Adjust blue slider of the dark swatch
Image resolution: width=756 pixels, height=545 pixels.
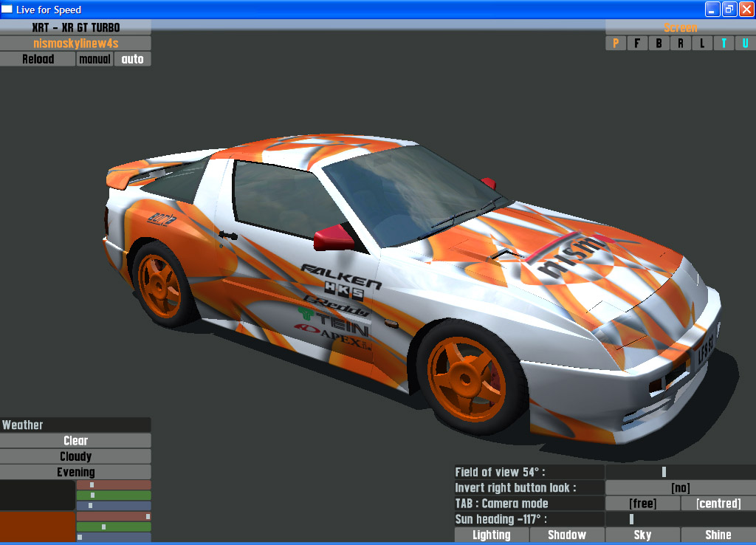point(114,505)
